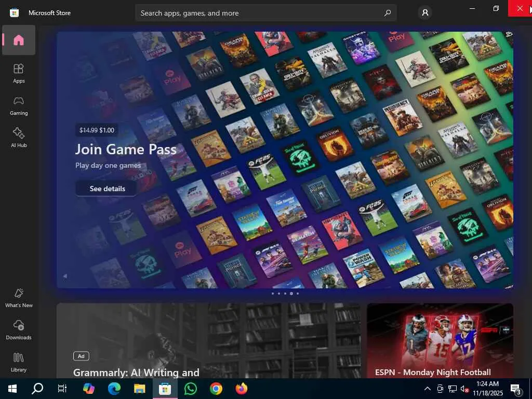The image size is (532, 399).
Task: Open notification center with 3 notifications
Action: click(x=516, y=389)
